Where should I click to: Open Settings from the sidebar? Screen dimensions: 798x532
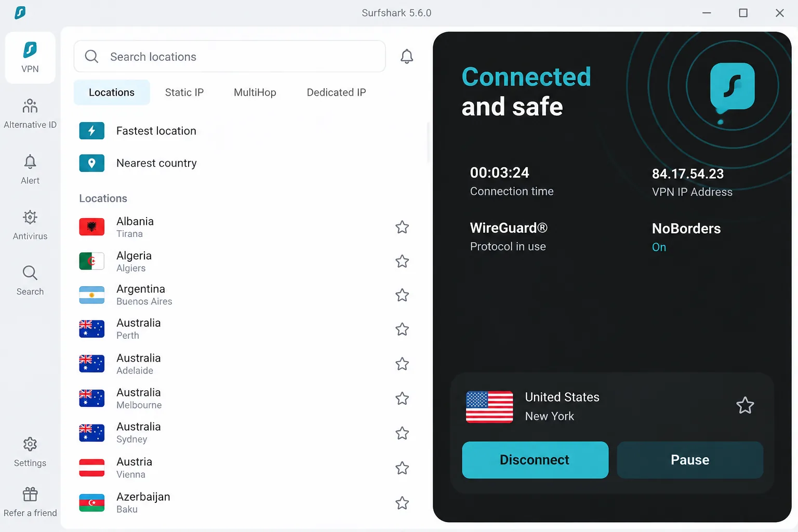click(x=30, y=452)
